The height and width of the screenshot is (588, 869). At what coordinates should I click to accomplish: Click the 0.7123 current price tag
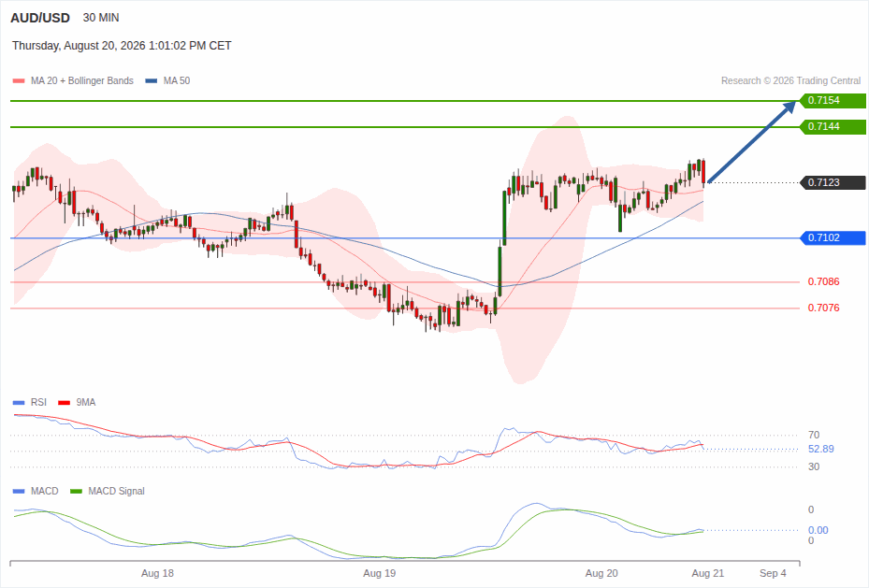coord(833,182)
